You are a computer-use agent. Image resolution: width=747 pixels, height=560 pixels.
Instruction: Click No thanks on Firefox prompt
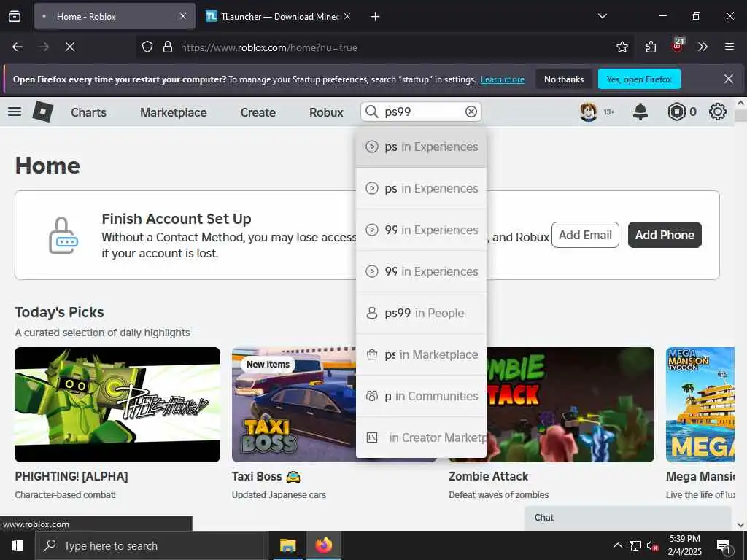point(564,79)
